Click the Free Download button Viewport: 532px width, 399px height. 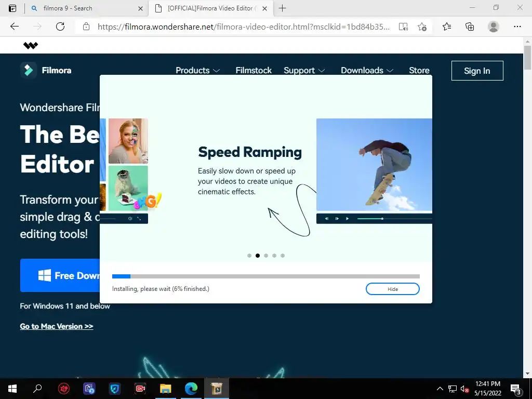pos(60,275)
